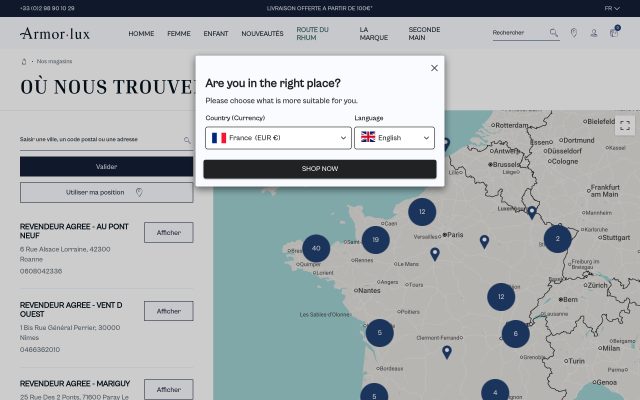Focus the city or postal code address field

[100, 140]
